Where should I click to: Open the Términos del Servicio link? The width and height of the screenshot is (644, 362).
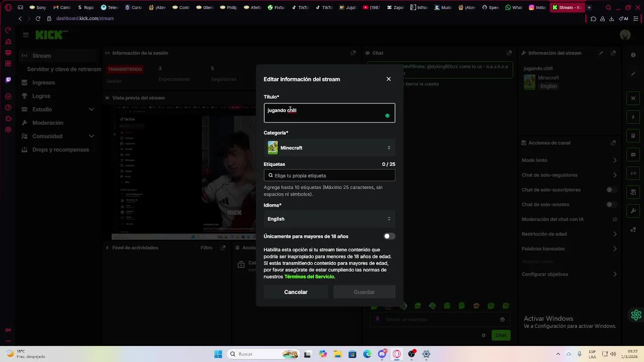click(x=309, y=277)
